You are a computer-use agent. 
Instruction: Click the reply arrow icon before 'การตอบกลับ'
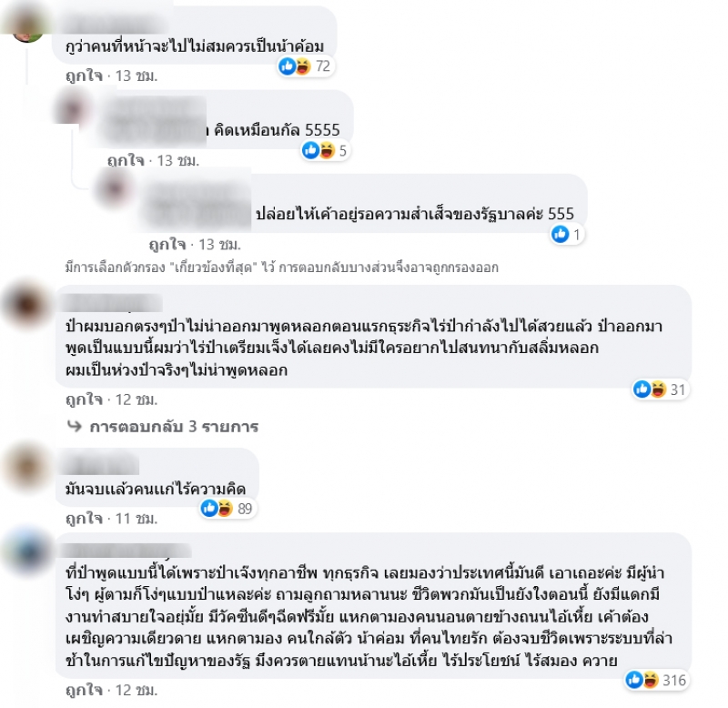point(75,425)
